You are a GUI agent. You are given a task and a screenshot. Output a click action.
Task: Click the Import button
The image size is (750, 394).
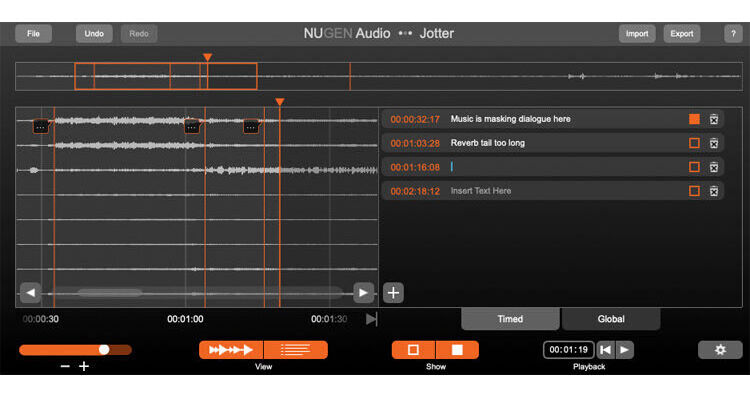[x=637, y=34]
